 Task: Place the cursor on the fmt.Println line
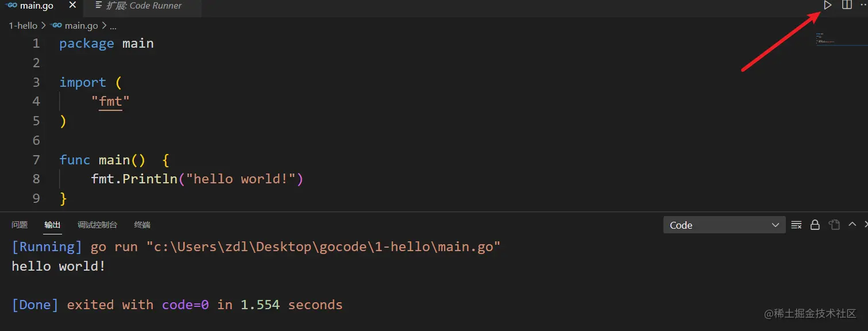tap(195, 179)
